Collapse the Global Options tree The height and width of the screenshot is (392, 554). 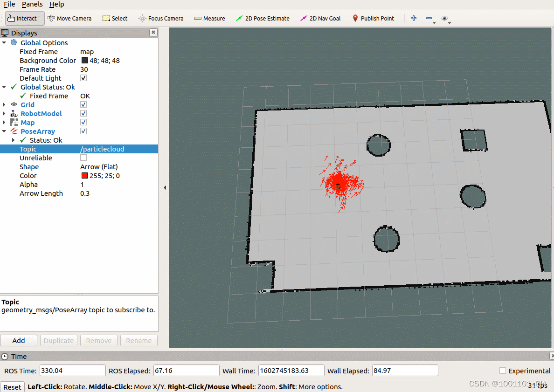pos(4,42)
